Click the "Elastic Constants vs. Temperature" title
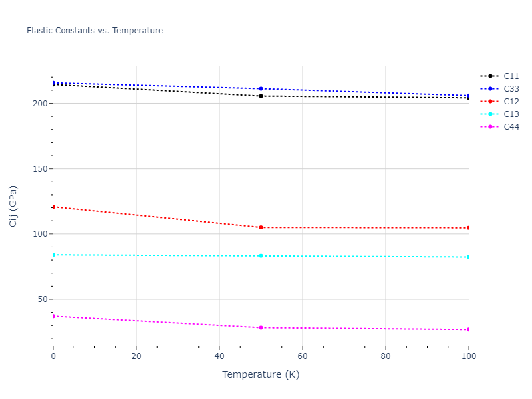The width and height of the screenshot is (532, 399). (94, 31)
